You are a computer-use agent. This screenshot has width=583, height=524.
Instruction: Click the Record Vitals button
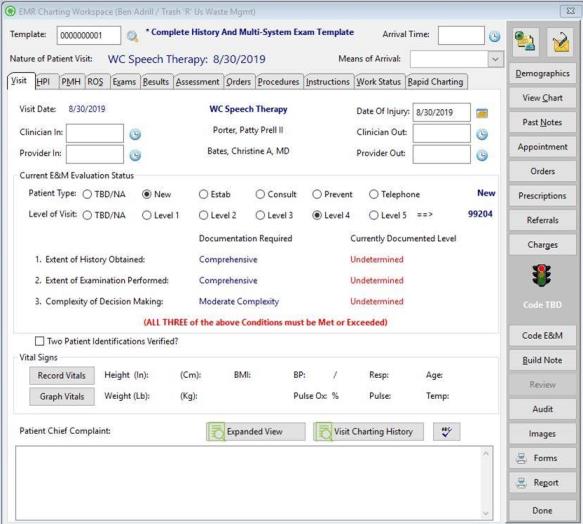click(x=62, y=375)
